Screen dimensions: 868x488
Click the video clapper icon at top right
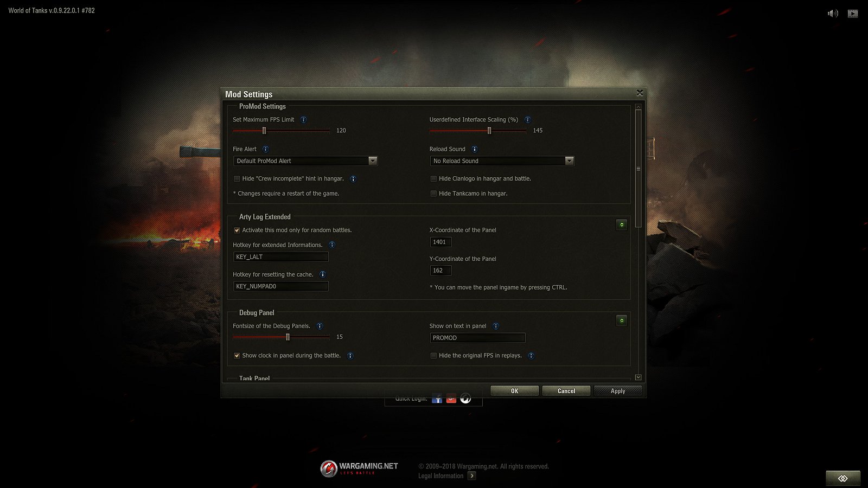tap(853, 13)
